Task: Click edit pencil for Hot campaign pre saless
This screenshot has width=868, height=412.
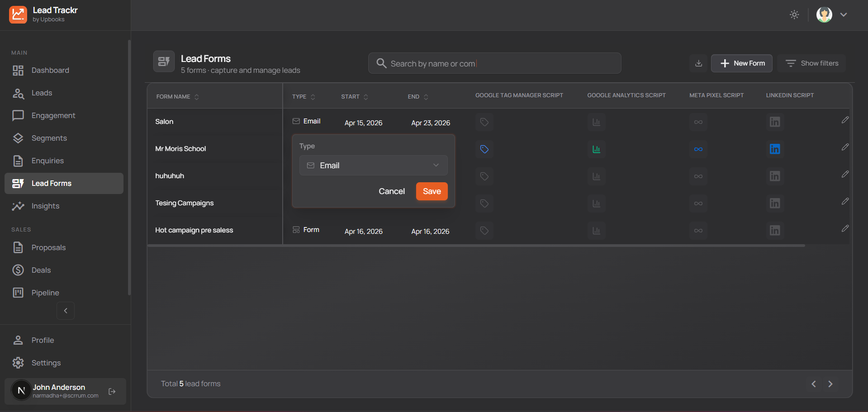Action: pos(844,229)
